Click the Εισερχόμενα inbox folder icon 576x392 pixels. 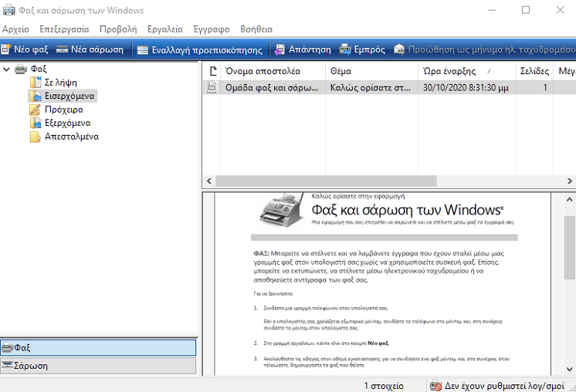click(x=36, y=96)
